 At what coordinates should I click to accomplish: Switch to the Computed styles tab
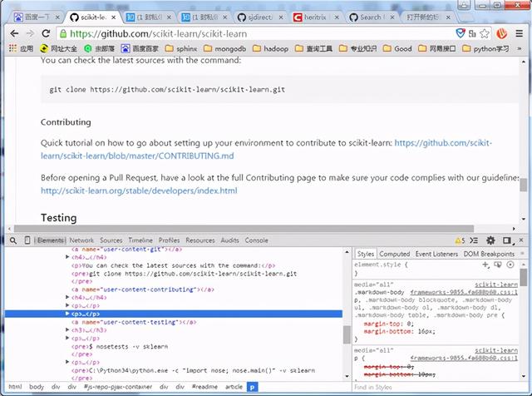tap(395, 254)
